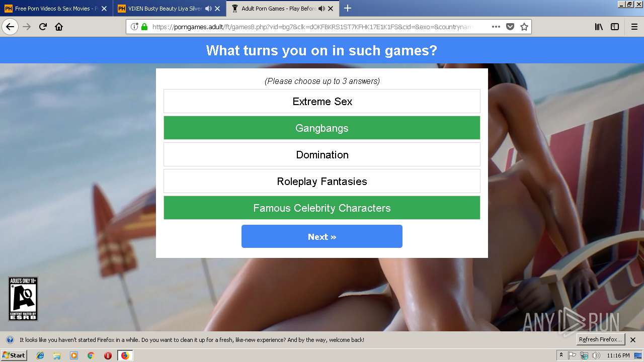The width and height of the screenshot is (644, 362).
Task: Click the forward navigation arrow
Action: 27,27
